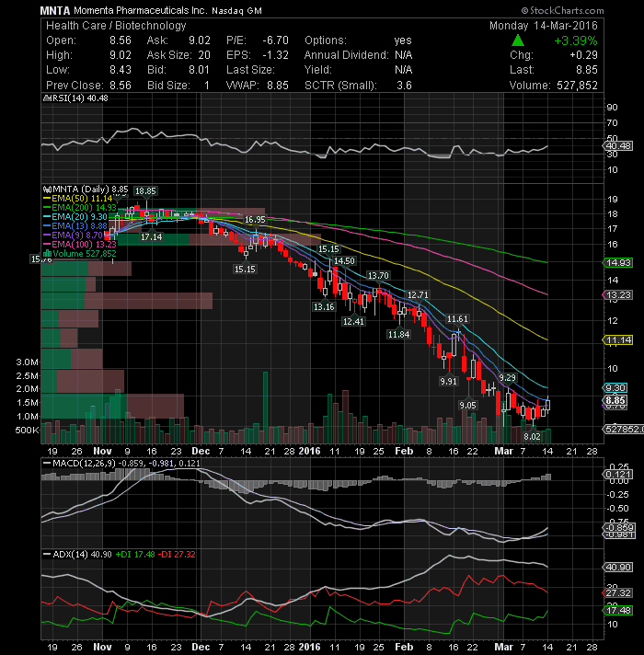
Task: Click the pink line swatch beside EMA(100)
Action: click(47, 245)
